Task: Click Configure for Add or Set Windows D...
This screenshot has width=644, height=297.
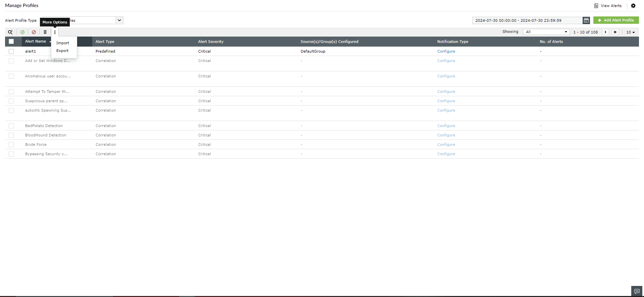Action: pos(446,61)
